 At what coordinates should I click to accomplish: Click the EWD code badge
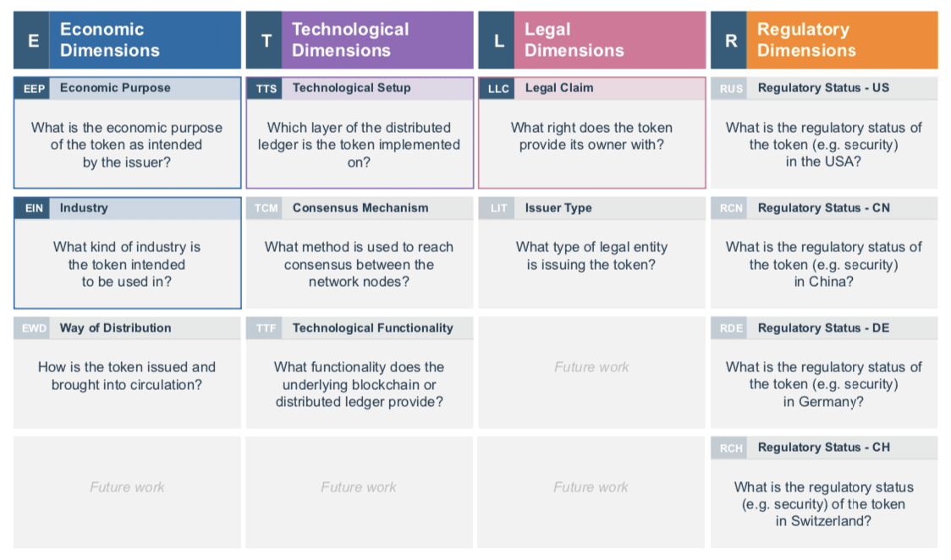click(34, 328)
